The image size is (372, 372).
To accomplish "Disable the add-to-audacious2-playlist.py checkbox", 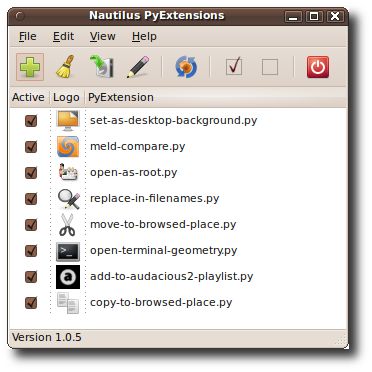I will pos(31,276).
